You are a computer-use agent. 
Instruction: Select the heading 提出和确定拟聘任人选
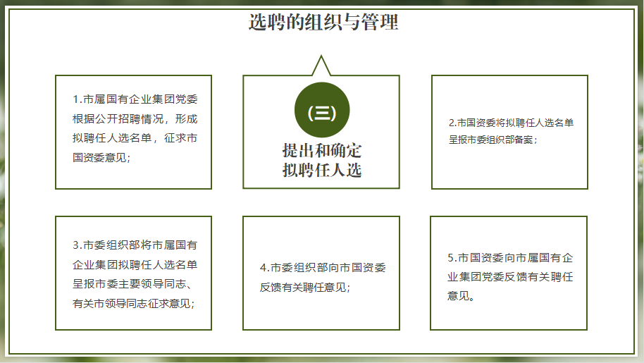(322, 160)
